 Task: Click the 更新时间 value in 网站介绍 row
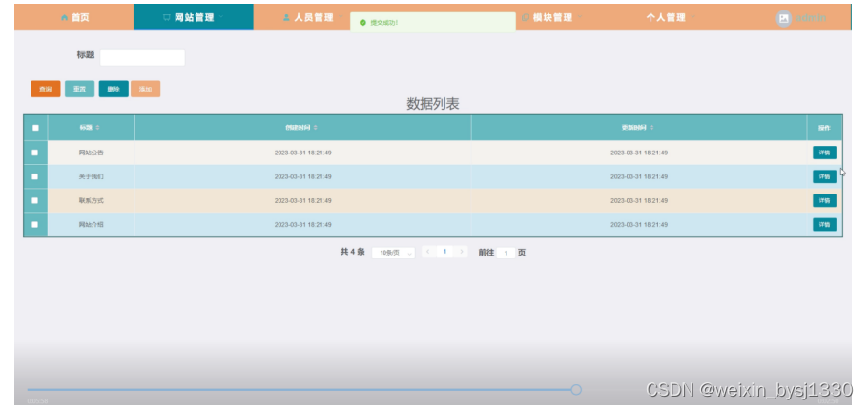pyautogui.click(x=639, y=225)
